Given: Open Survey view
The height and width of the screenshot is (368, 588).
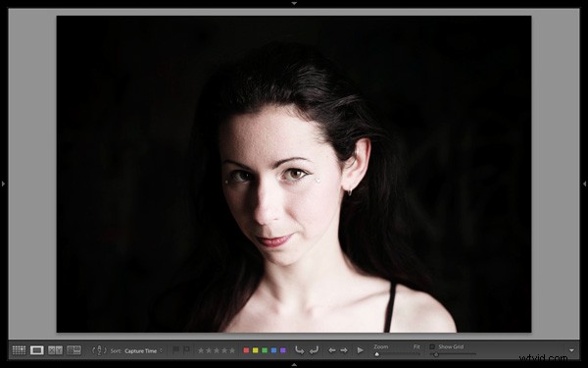Looking at the screenshot, I should pos(73,350).
